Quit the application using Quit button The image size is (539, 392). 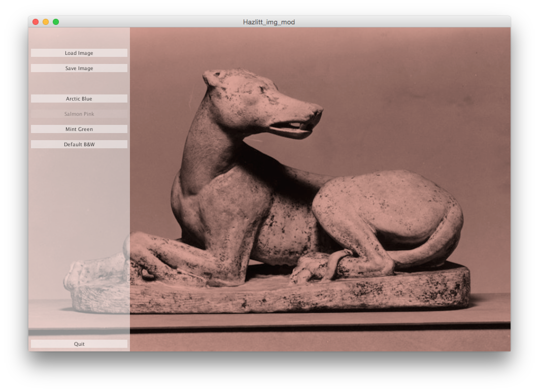coord(79,344)
